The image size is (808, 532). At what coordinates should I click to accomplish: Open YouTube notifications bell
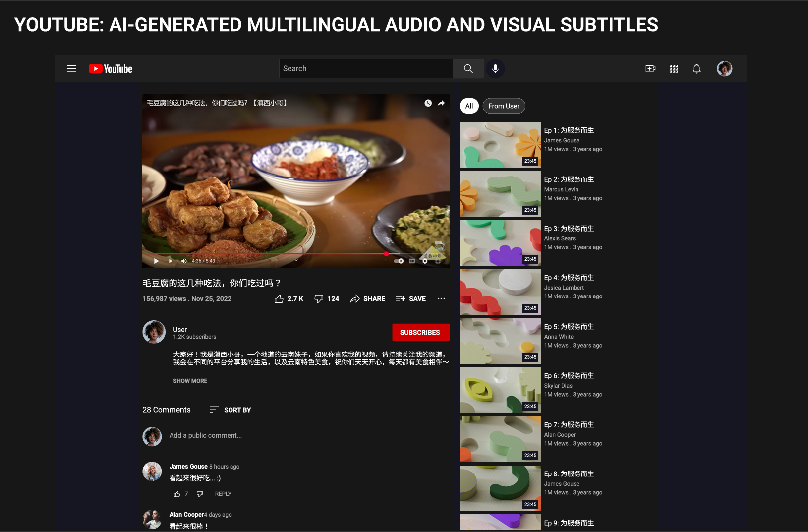point(696,68)
